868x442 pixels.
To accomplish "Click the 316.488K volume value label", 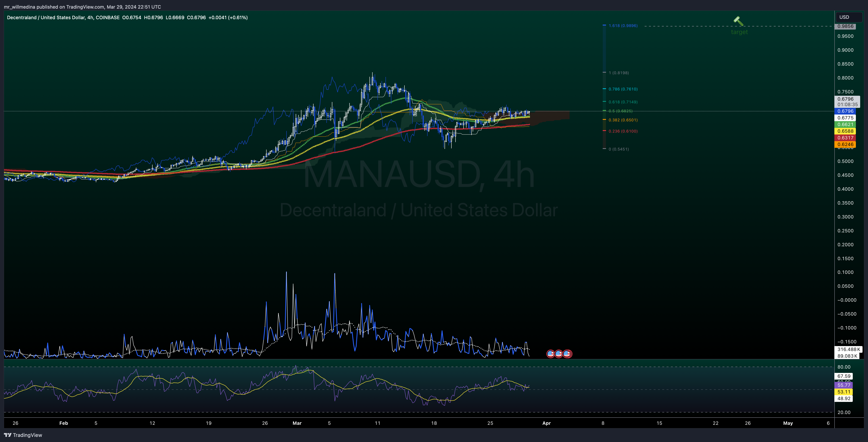I will [x=848, y=349].
